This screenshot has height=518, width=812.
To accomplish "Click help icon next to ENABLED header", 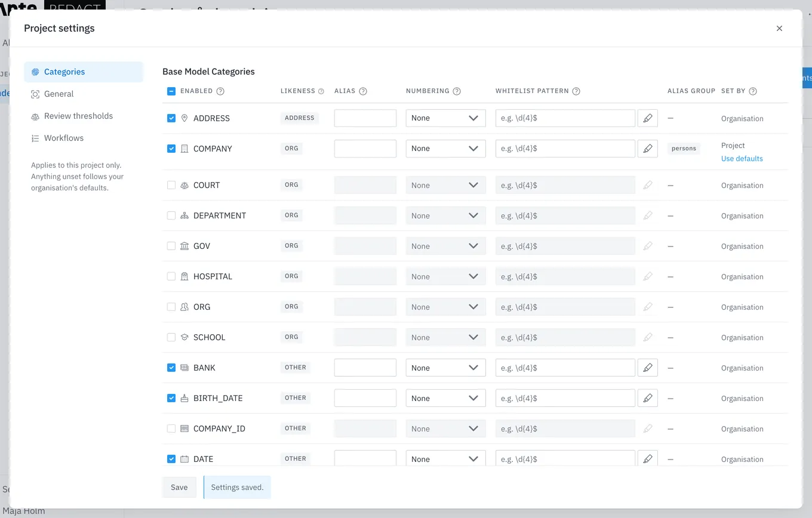I will pos(220,91).
